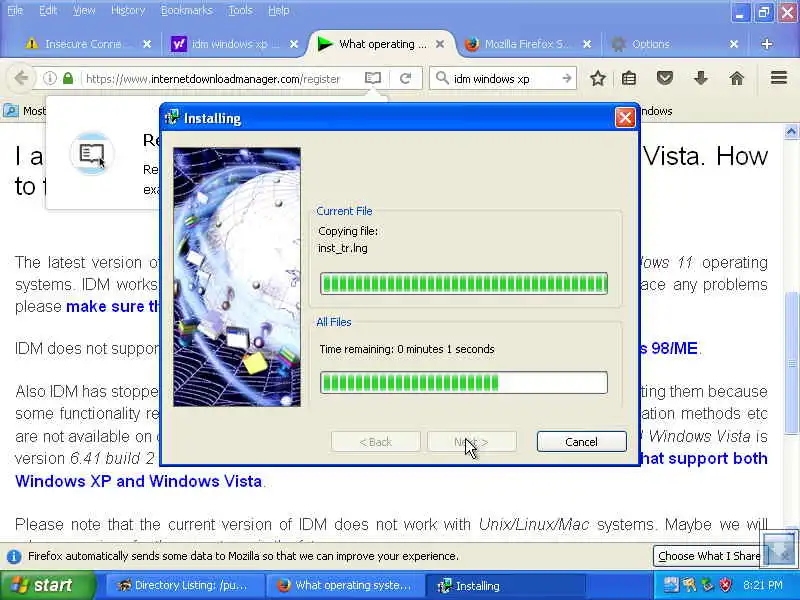
Task: Open site information via the info icon
Action: (x=49, y=79)
